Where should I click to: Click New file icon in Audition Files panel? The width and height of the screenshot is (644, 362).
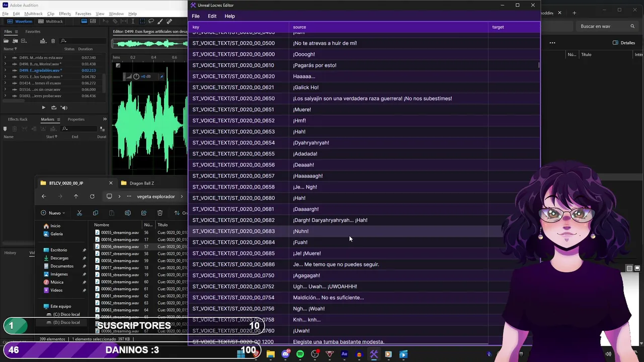(x=23, y=41)
